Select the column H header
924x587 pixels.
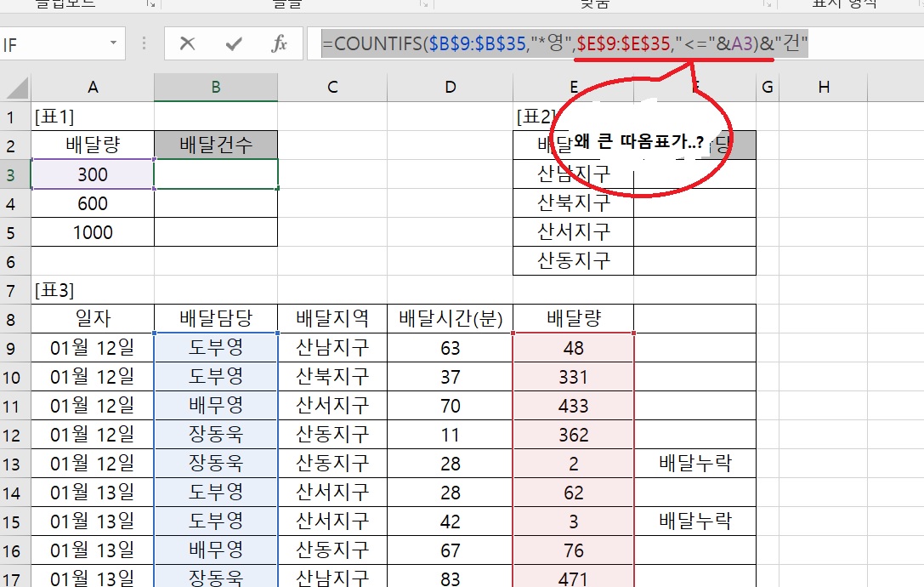click(823, 87)
